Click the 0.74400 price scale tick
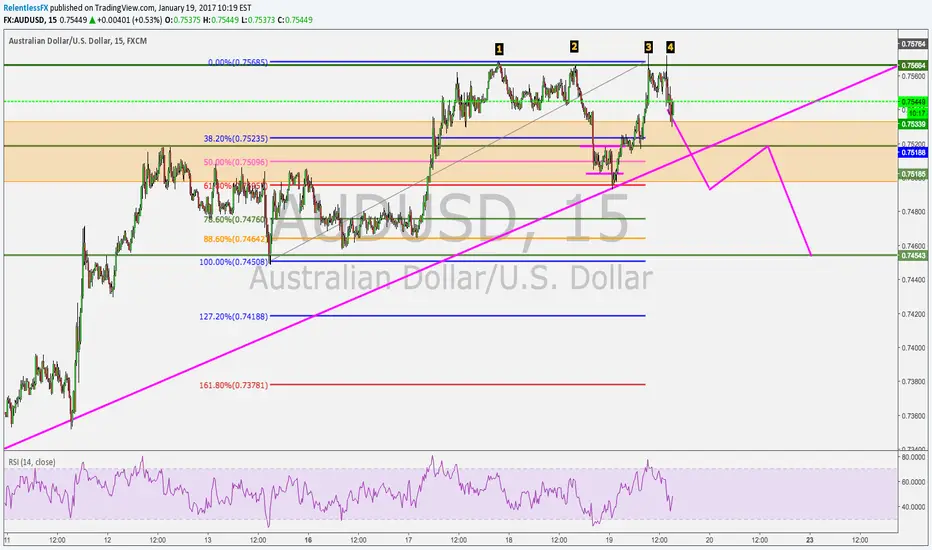932x550 pixels. (x=914, y=279)
